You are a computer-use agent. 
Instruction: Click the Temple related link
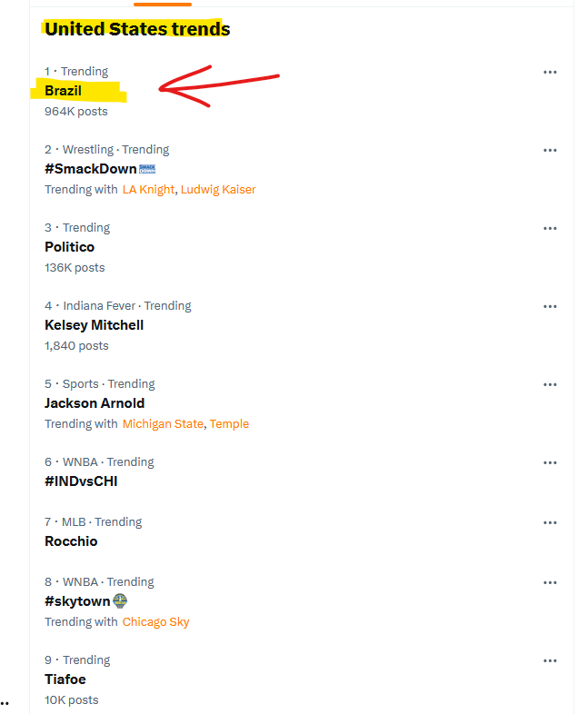pyautogui.click(x=229, y=424)
